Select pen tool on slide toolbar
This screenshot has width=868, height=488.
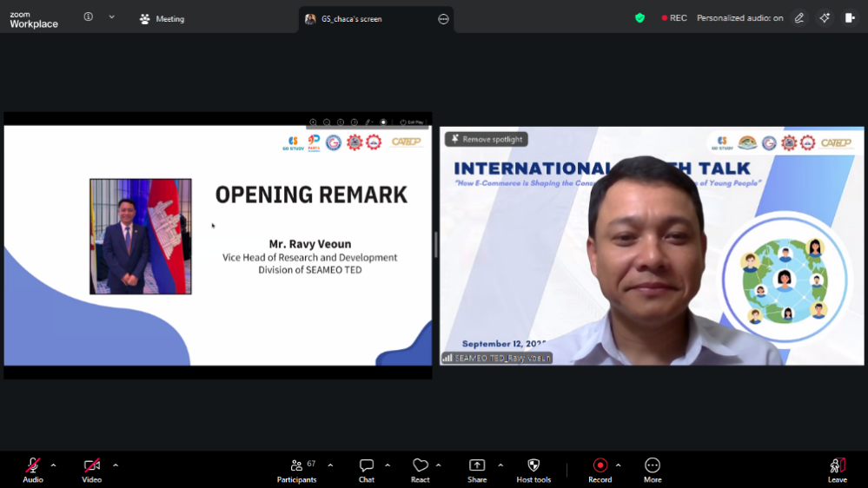pyautogui.click(x=369, y=122)
